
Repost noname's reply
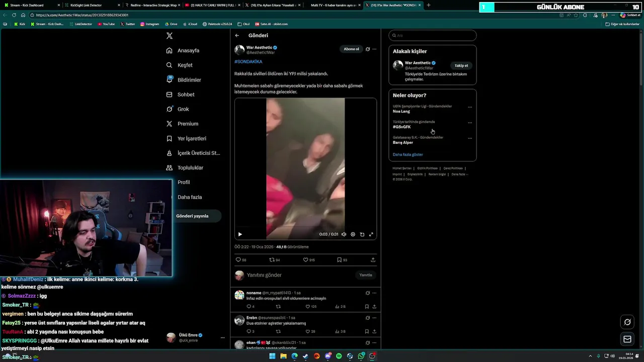pyautogui.click(x=278, y=307)
